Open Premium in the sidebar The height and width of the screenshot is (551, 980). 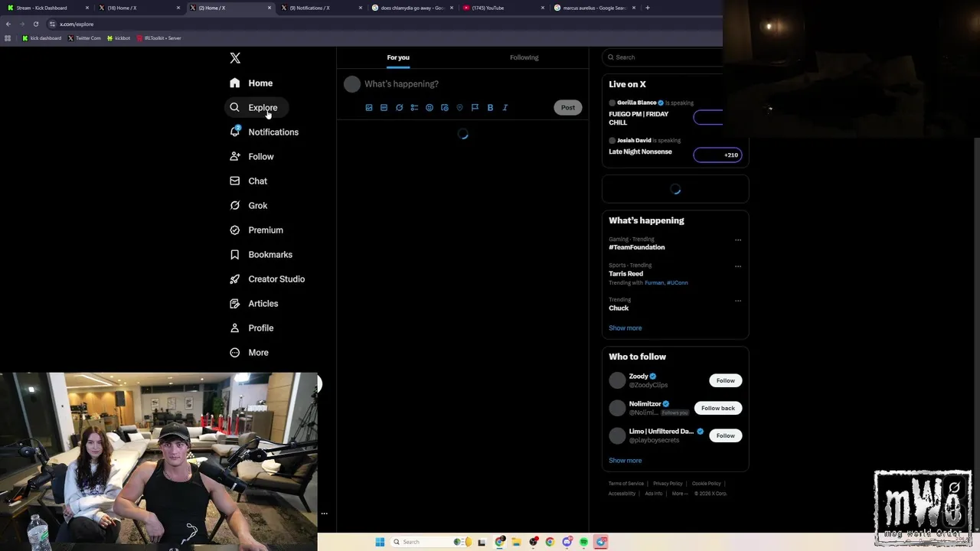256,230
